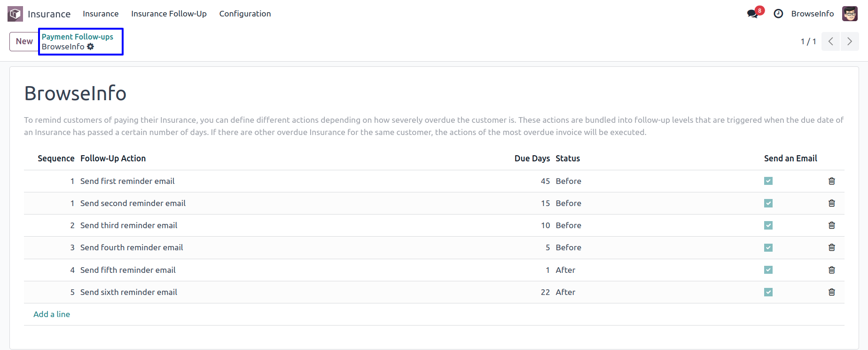
Task: Open the Insurance Follow-Up menu
Action: [x=169, y=14]
